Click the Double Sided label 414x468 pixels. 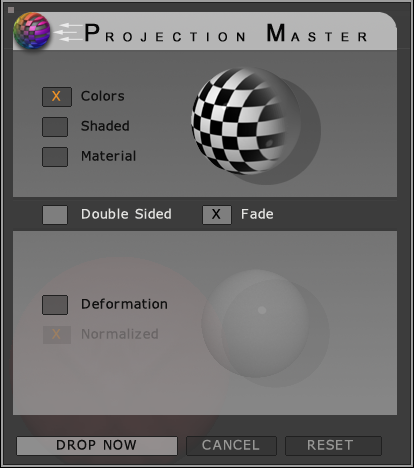(126, 214)
